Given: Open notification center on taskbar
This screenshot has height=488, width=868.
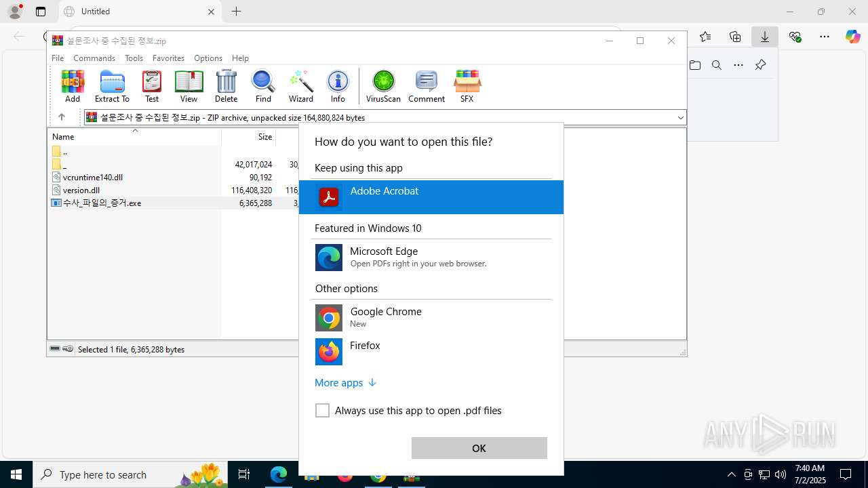Looking at the screenshot, I should 846,474.
